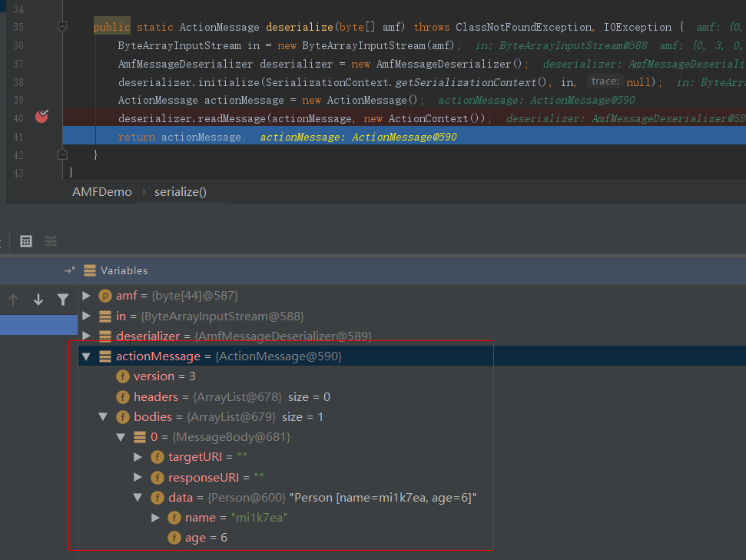Select the headers ArrayList field row
This screenshot has width=746, height=560.
pyautogui.click(x=230, y=397)
